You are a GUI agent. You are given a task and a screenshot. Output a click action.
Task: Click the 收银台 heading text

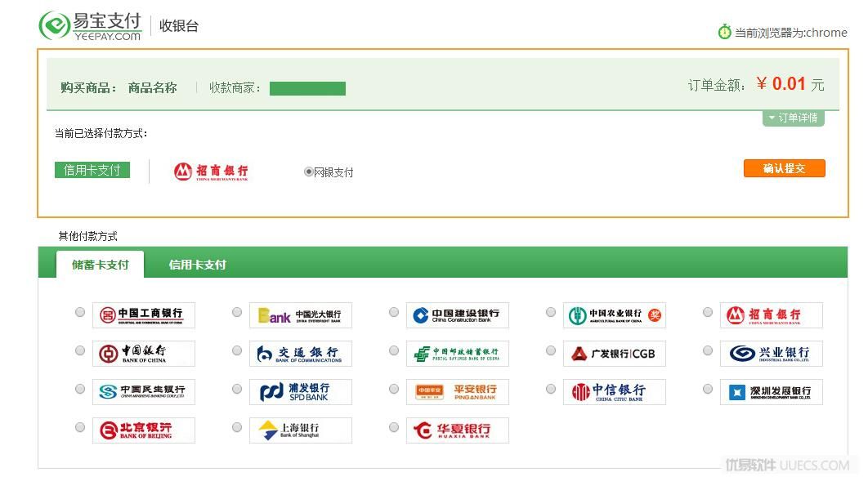(179, 25)
